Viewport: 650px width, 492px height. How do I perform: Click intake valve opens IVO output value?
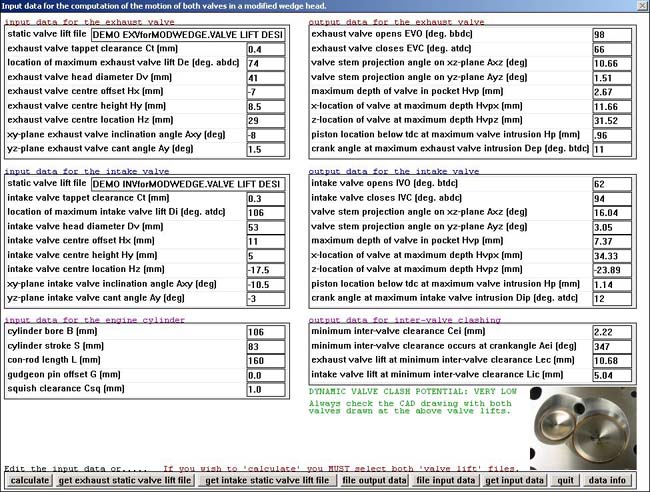[612, 184]
